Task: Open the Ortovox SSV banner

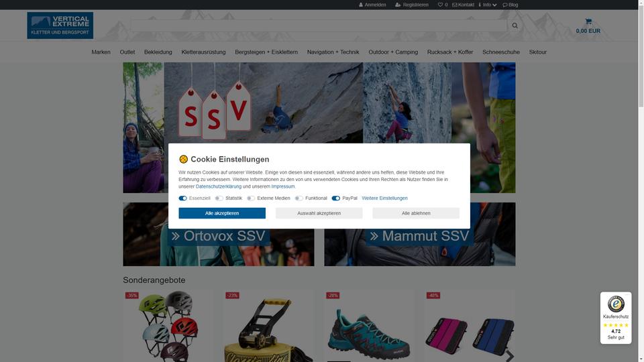Action: (219, 235)
